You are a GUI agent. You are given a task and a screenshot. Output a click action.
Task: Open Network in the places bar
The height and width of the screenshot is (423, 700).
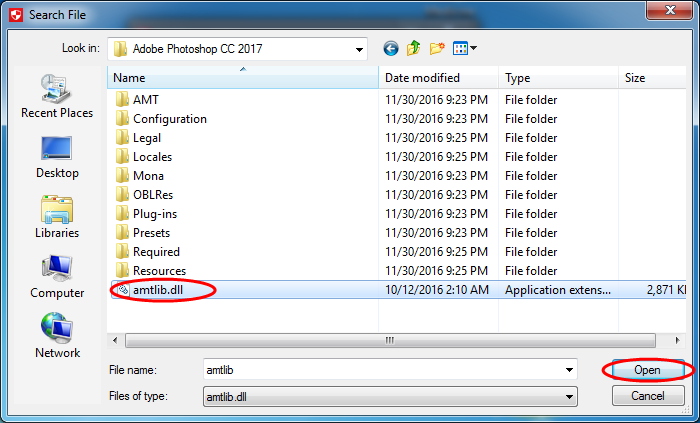[57, 336]
